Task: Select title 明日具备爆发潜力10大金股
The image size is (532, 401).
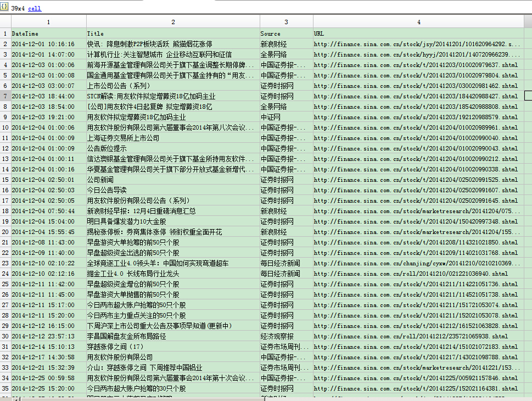Action: [x=173, y=221]
